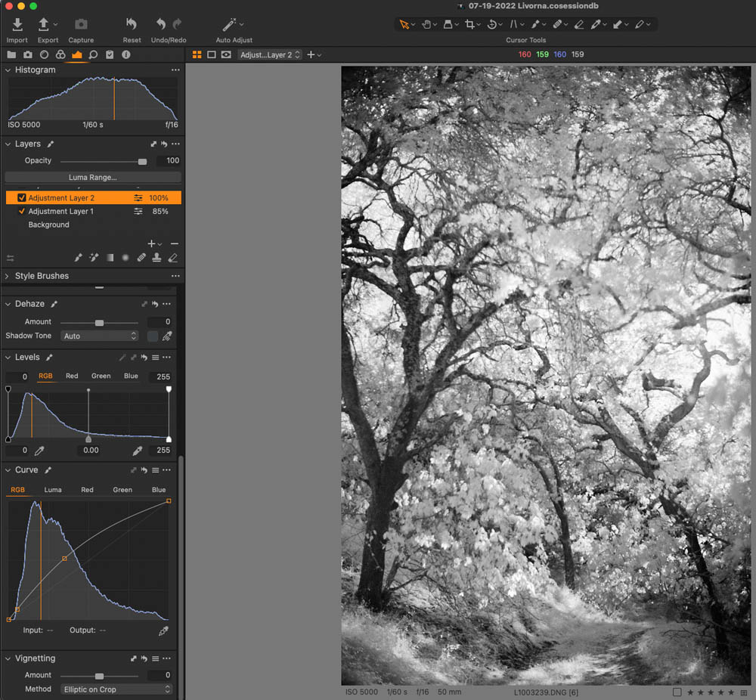Uncheck Adjustment Layer 2 checkbox
The width and height of the screenshot is (756, 700).
pos(22,197)
